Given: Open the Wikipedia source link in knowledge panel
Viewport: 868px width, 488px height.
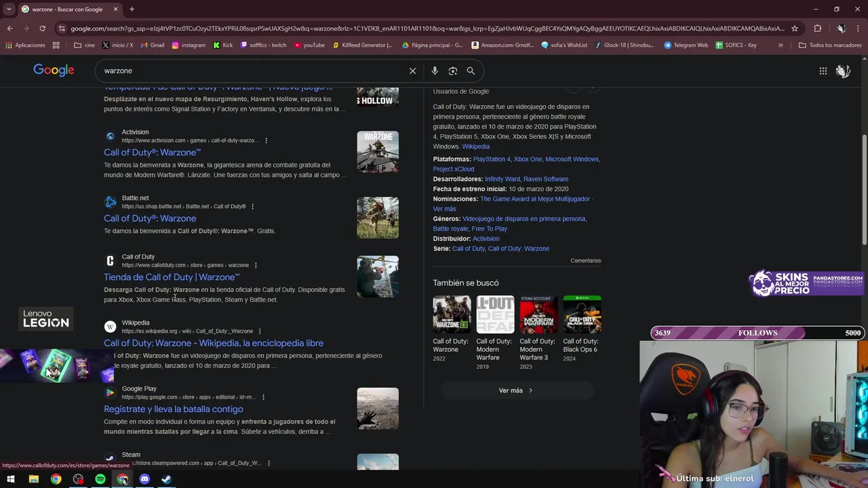Looking at the screenshot, I should pos(475,146).
